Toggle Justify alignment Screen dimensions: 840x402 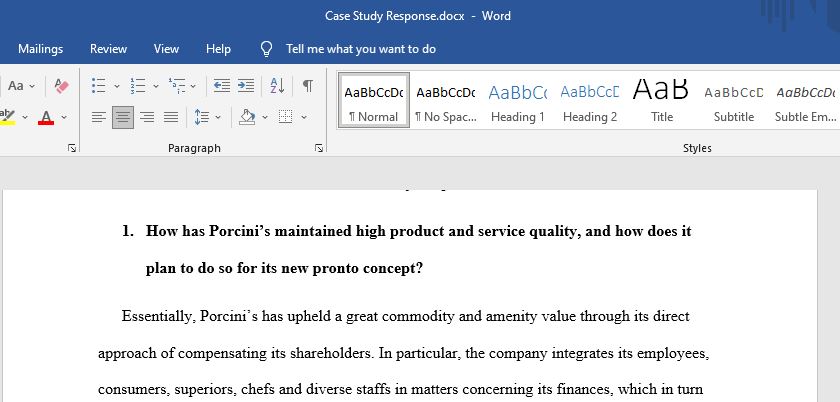(171, 117)
